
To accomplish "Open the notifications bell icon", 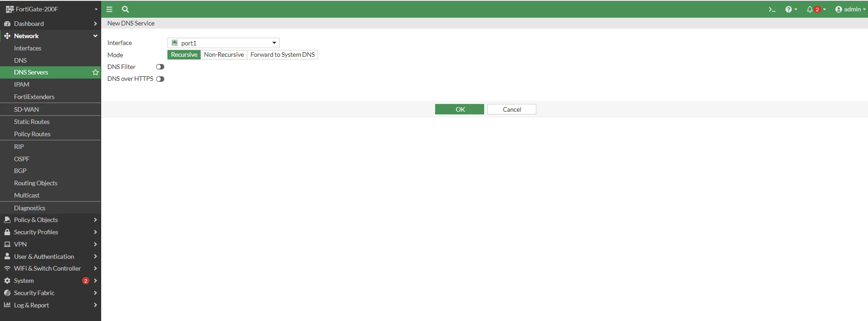I will (x=809, y=9).
